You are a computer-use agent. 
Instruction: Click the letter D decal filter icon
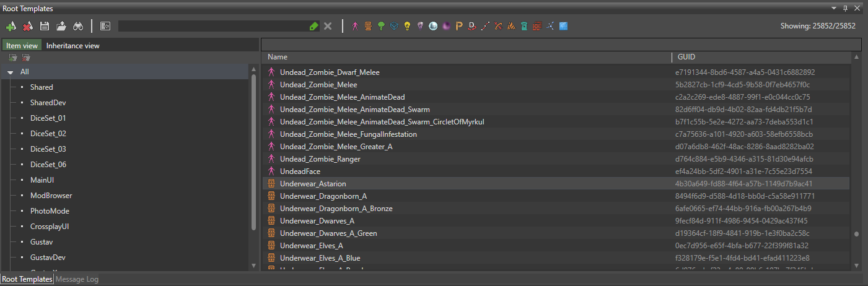pos(472,26)
